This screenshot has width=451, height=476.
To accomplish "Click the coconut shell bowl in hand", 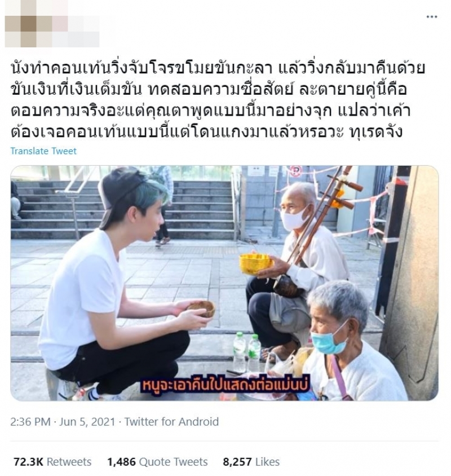I will coord(201,308).
